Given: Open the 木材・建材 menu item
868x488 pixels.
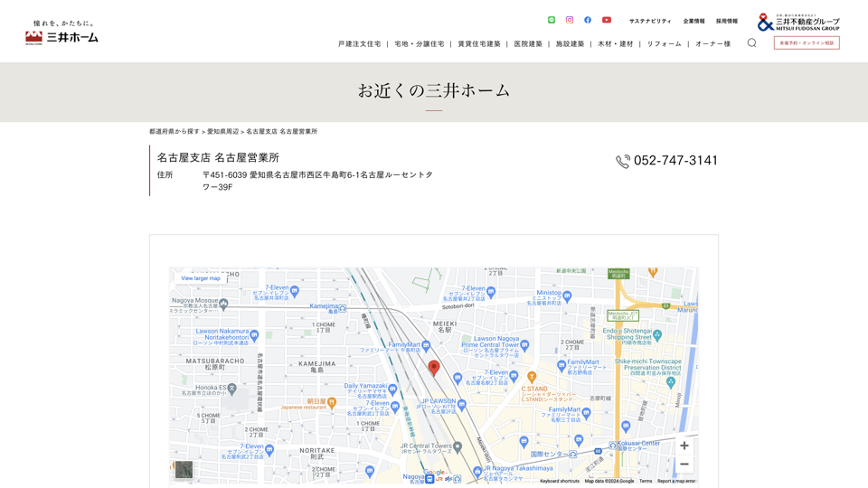Looking at the screenshot, I should [616, 43].
